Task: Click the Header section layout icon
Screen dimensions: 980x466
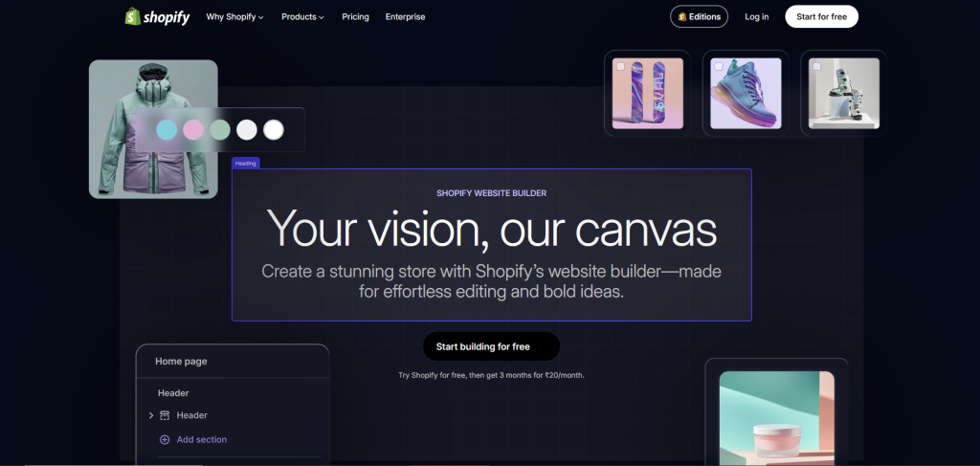Action: tap(165, 415)
